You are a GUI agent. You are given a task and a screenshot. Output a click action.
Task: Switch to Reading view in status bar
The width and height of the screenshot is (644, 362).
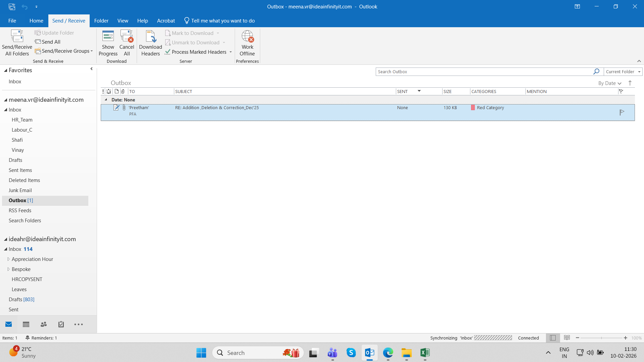[567, 338]
